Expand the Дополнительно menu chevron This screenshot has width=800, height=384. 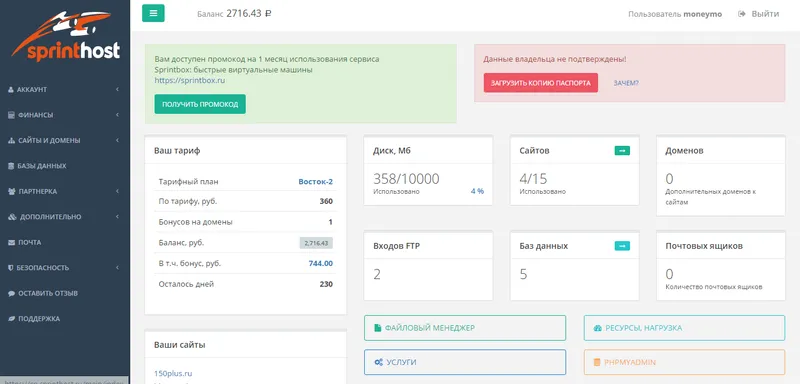point(117,217)
